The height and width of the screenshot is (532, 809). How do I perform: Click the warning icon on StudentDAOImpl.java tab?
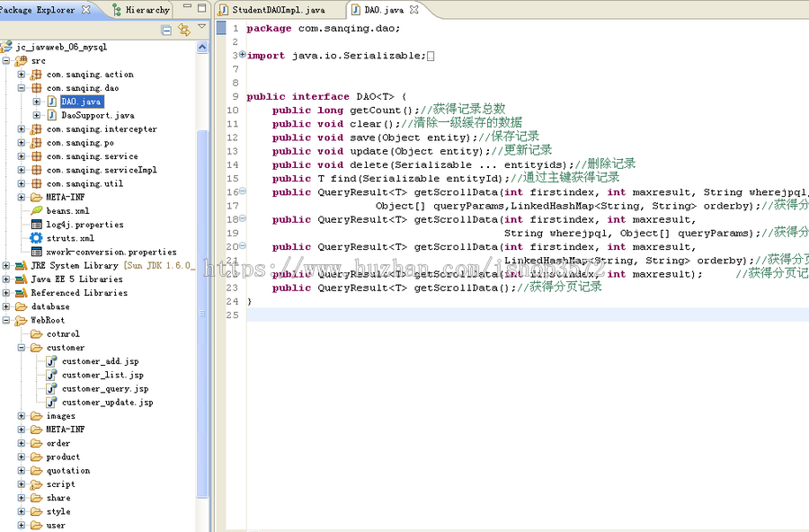click(222, 13)
